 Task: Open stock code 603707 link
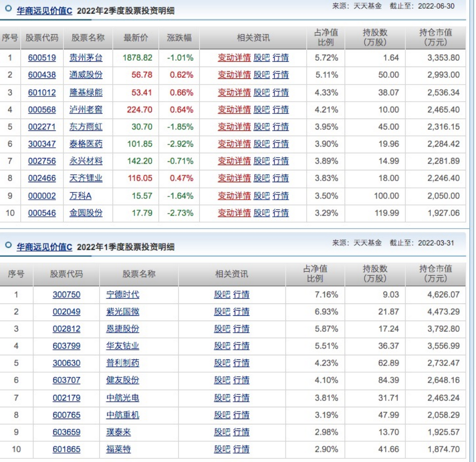(67, 380)
